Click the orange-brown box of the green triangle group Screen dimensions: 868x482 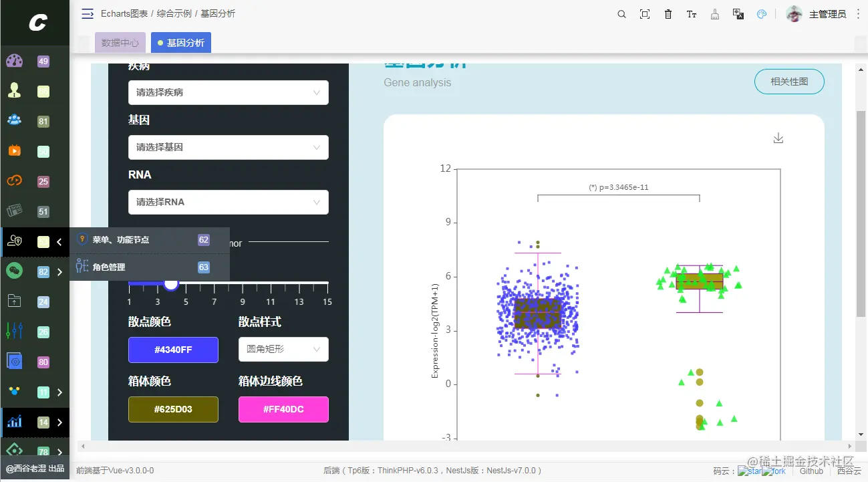pyautogui.click(x=700, y=281)
